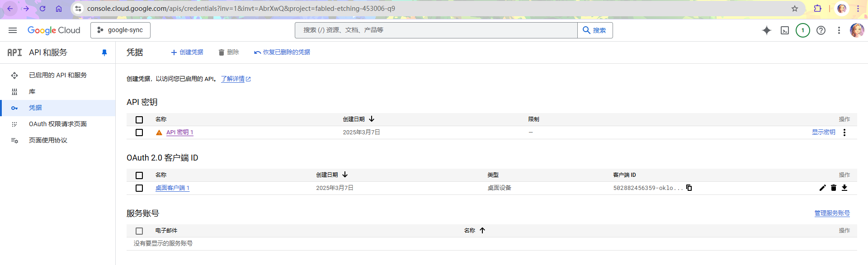Click the 删除 button in toolbar
This screenshot has width=868, height=265.
(229, 52)
